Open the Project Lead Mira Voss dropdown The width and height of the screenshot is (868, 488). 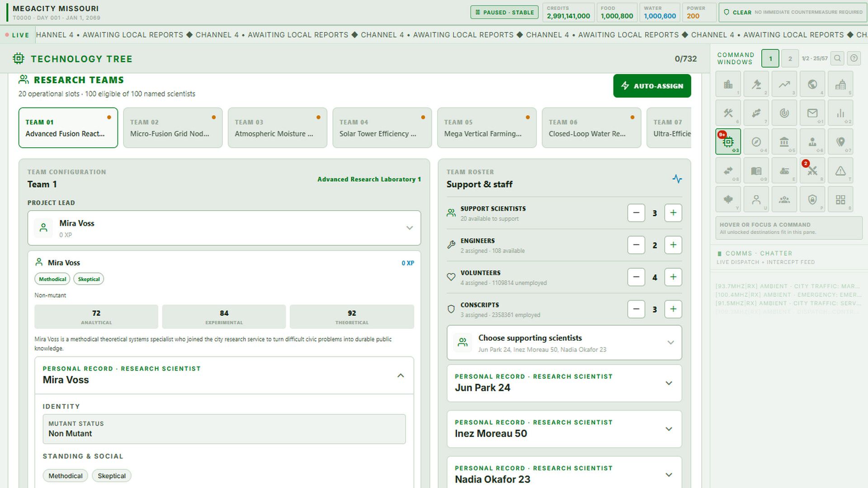coord(224,228)
